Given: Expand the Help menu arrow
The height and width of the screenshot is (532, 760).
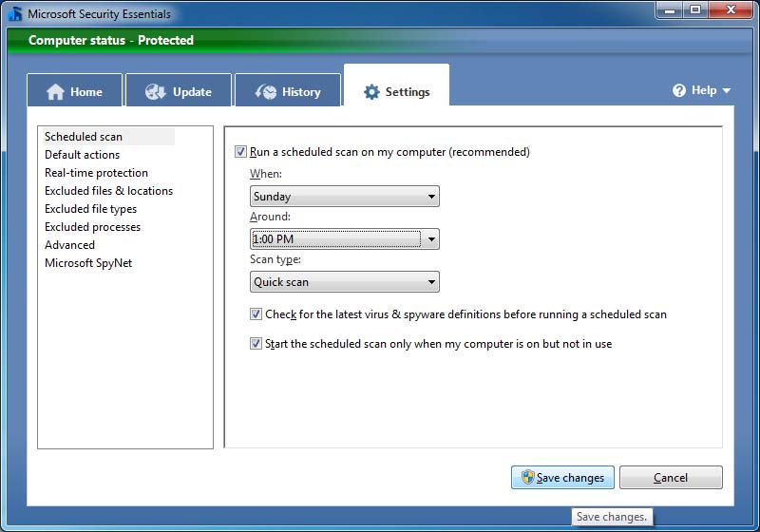Looking at the screenshot, I should coord(726,90).
